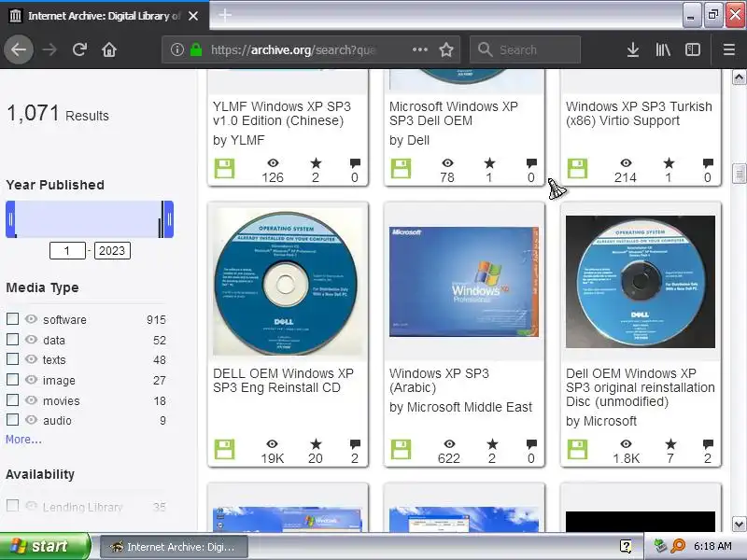
Task: Click the Dell disc on black background thumbnail
Action: coord(641,282)
